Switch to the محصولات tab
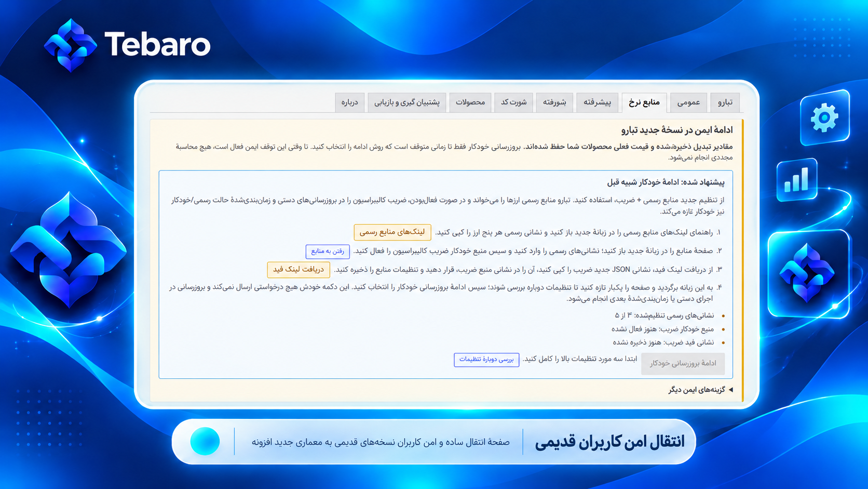 click(x=470, y=102)
